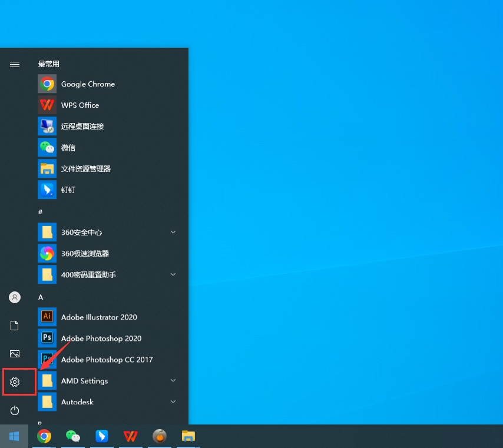Open WPS Office from the taskbar
The height and width of the screenshot is (448, 503).
(130, 436)
